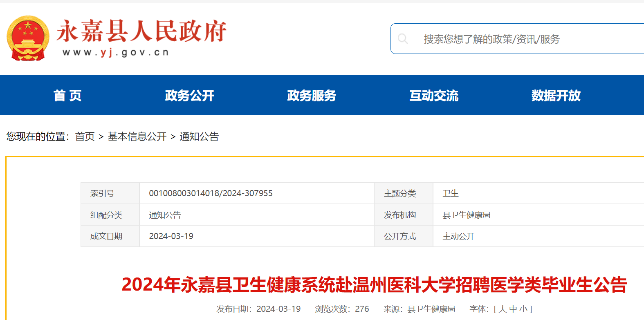Click the 主题分类 label cell
Image resolution: width=644 pixels, height=320 pixels.
[x=404, y=193]
